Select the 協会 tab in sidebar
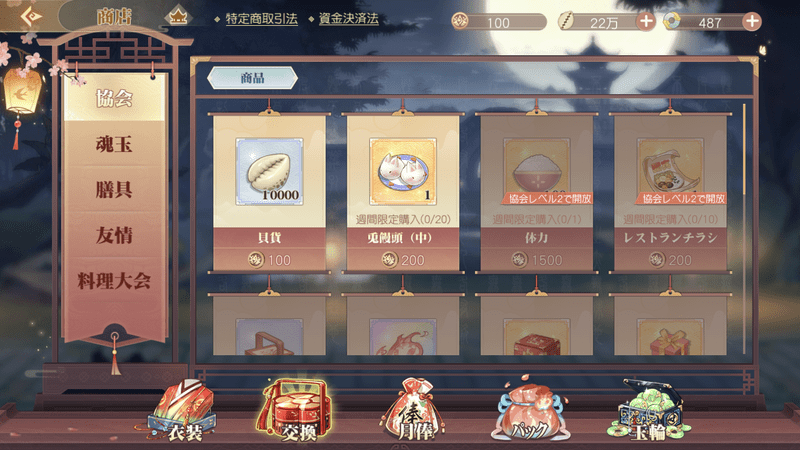This screenshot has height=450, width=800. click(x=114, y=98)
